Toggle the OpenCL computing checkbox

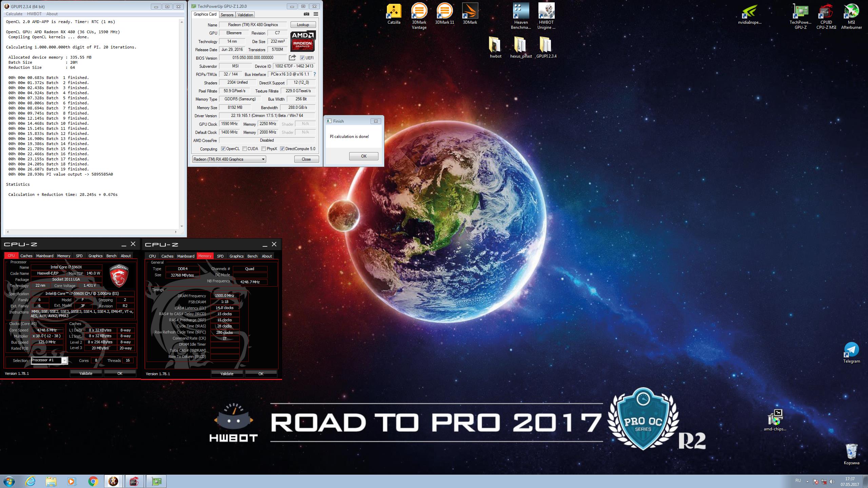[x=223, y=149]
